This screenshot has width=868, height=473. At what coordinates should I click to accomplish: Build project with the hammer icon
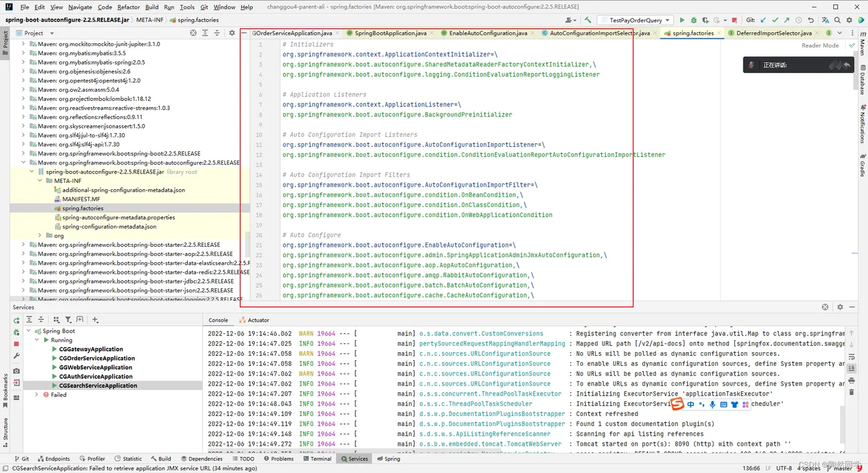click(x=588, y=20)
